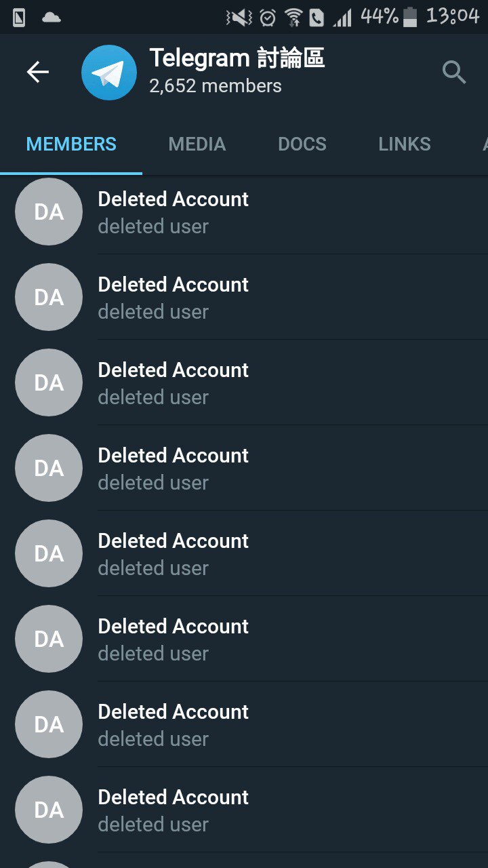Screen dimensions: 488x868
Task: Open search in the group members
Action: (453, 72)
